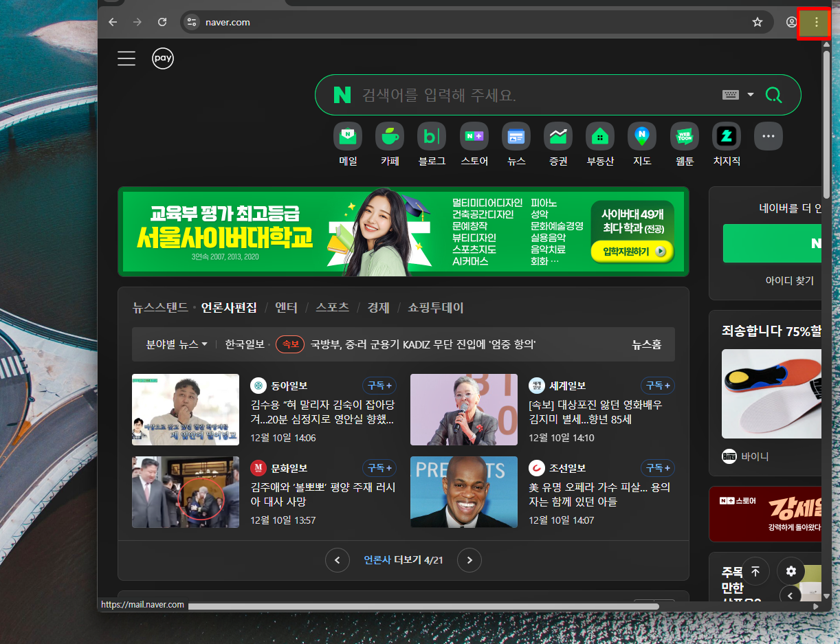Open the Chrome profile icon
This screenshot has height=644, width=840.
coord(792,22)
